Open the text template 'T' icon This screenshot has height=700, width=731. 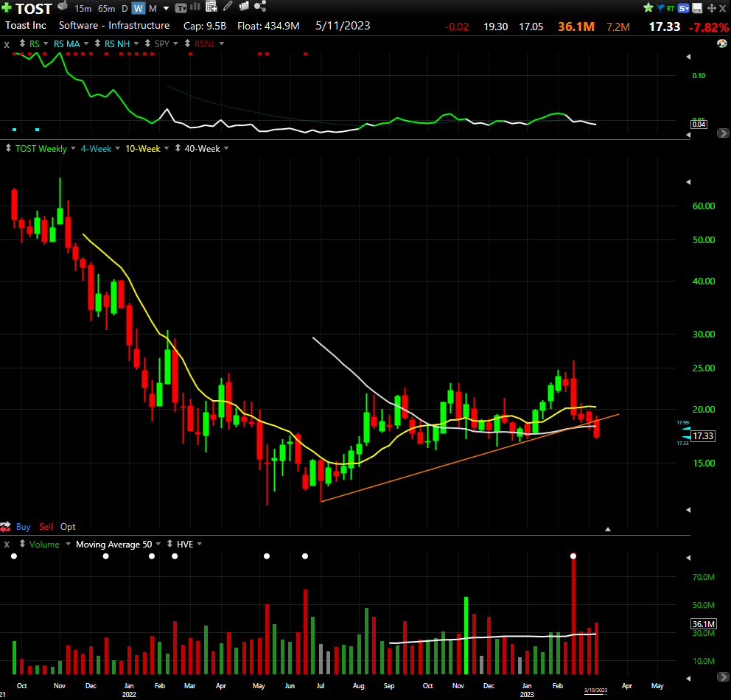tap(181, 8)
